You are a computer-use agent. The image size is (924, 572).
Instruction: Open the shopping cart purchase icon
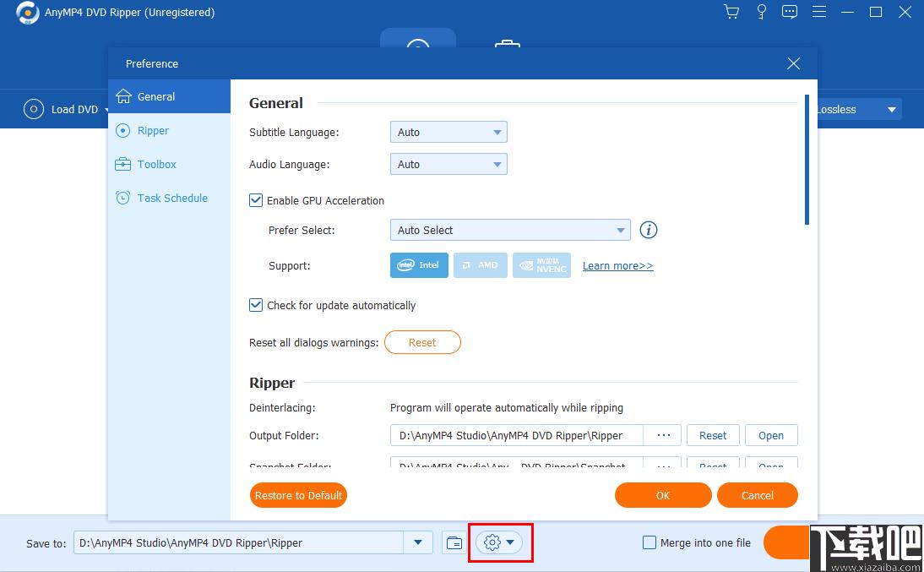click(x=731, y=12)
